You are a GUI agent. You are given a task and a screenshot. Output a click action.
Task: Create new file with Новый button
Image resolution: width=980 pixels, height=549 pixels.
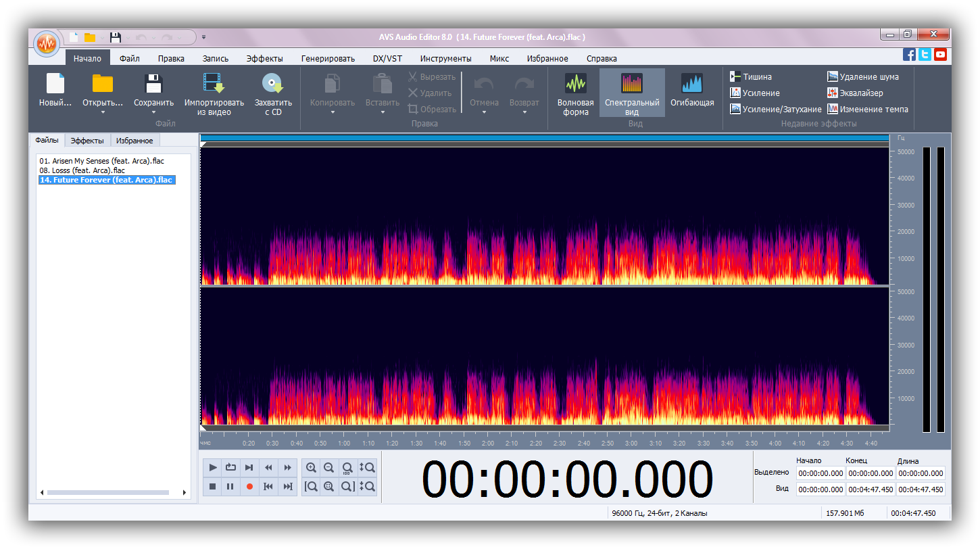55,91
